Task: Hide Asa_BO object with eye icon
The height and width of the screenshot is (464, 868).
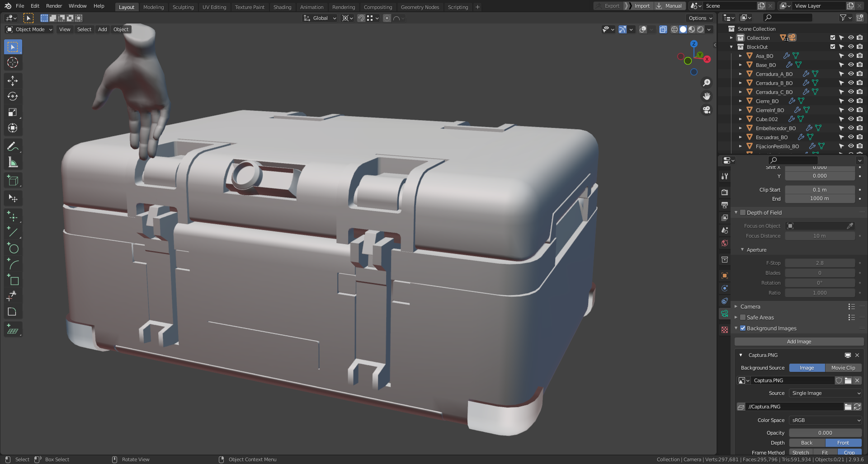Action: click(x=850, y=56)
